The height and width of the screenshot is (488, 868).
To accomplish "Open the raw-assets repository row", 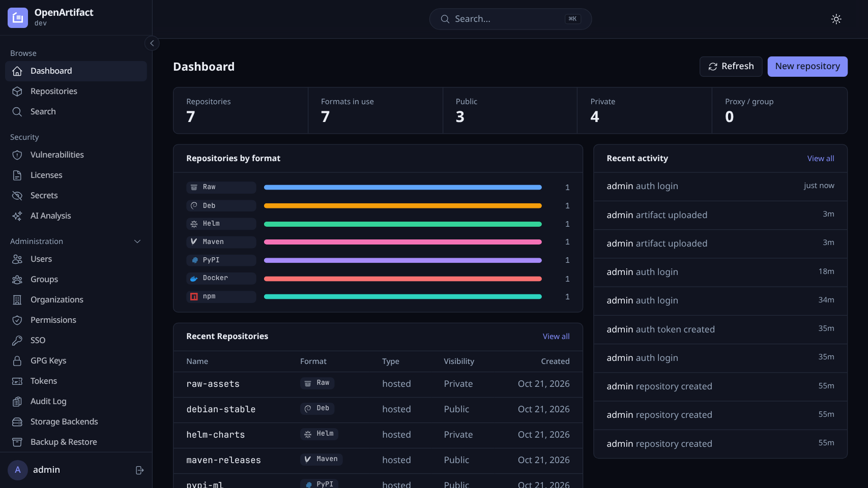I will coord(378,384).
